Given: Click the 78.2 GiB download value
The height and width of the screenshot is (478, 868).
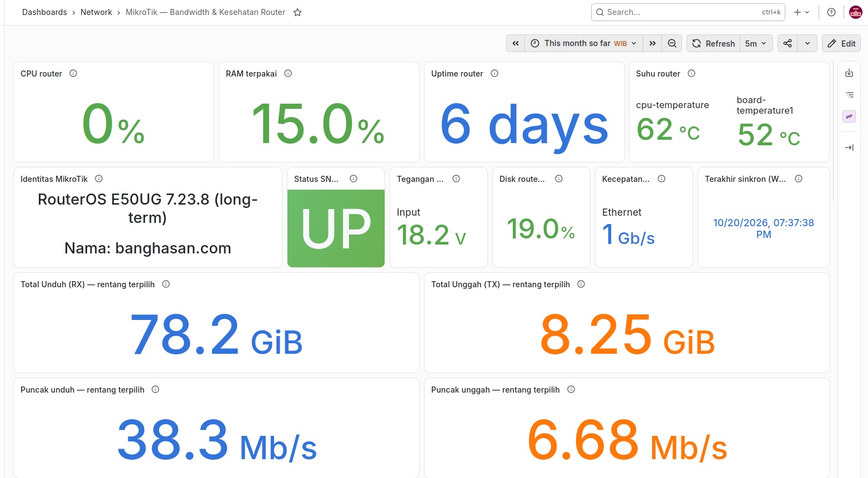Looking at the screenshot, I should click(x=216, y=334).
